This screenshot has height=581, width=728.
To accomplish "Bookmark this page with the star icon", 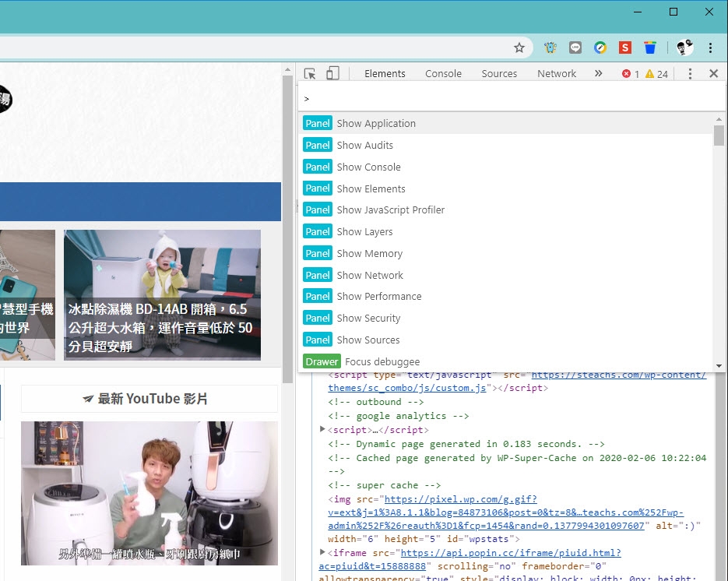I will click(x=519, y=48).
